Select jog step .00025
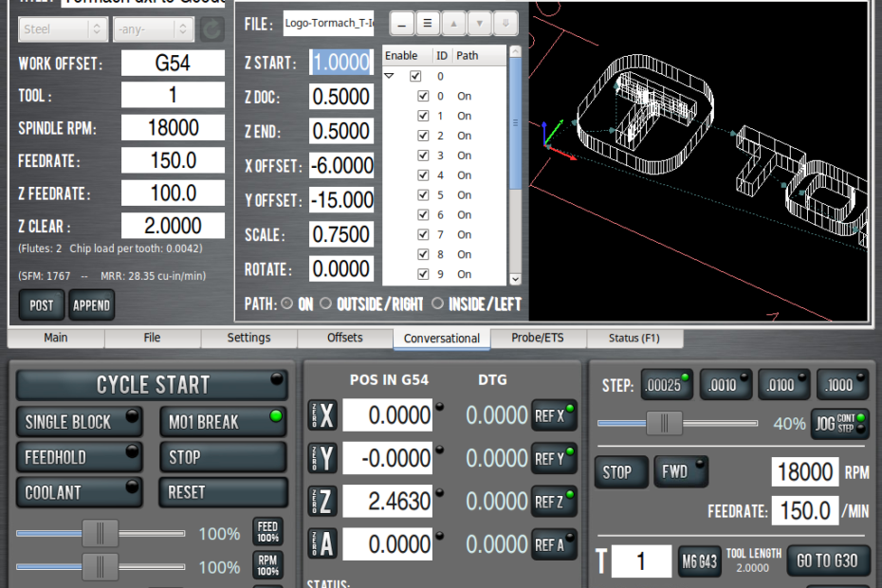The width and height of the screenshot is (882, 588). (667, 385)
